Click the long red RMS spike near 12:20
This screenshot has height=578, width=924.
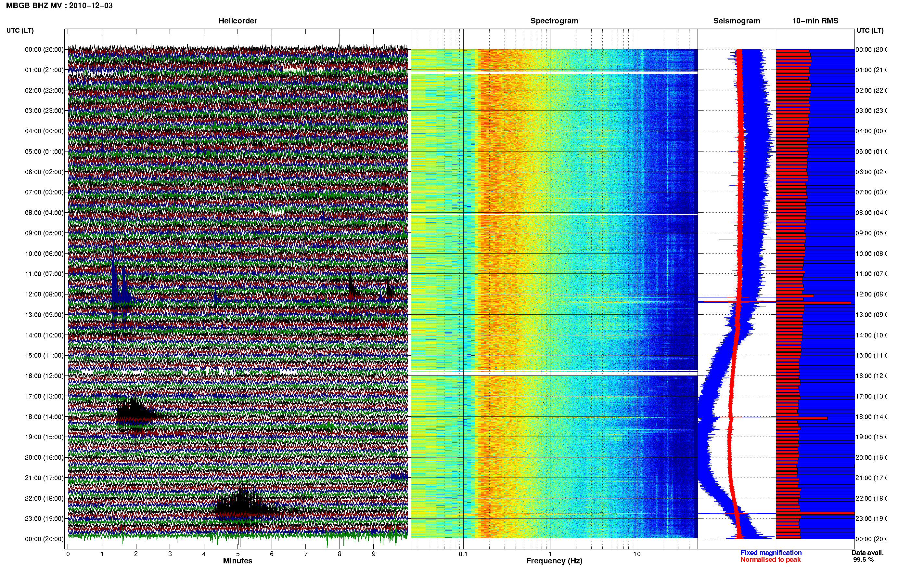point(813,302)
